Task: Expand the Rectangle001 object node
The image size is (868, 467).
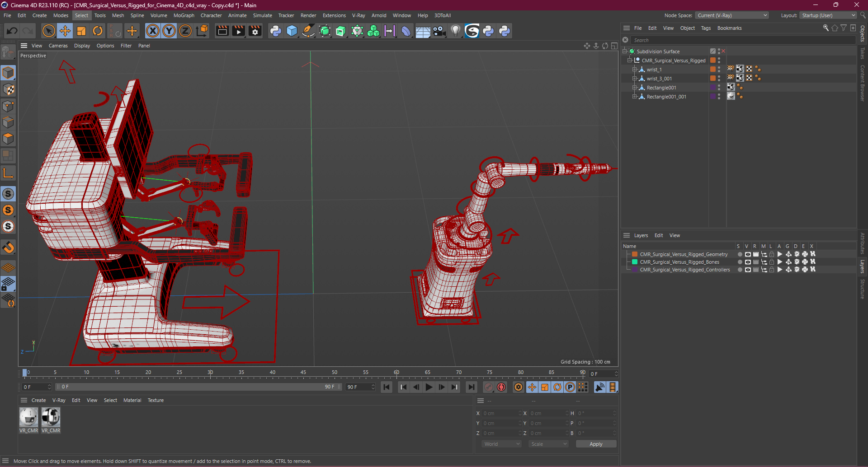Action: click(634, 87)
